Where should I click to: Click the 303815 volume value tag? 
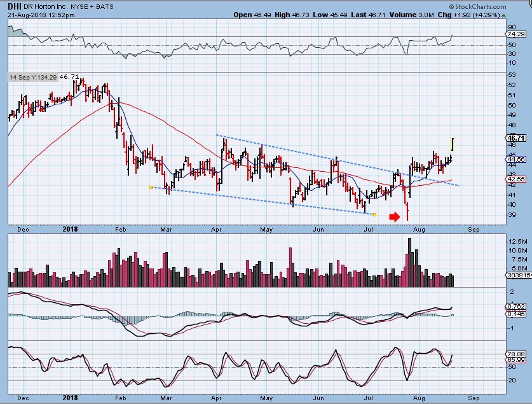point(519,275)
